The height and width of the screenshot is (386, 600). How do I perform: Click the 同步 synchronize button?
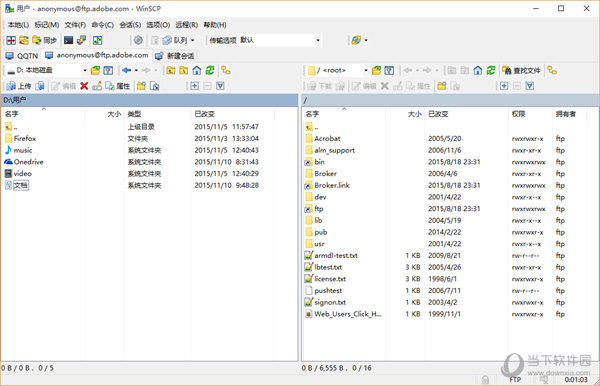(x=45, y=40)
